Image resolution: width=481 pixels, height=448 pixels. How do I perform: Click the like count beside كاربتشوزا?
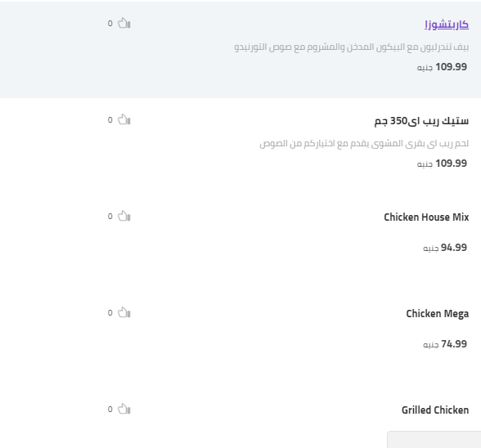[x=110, y=24]
